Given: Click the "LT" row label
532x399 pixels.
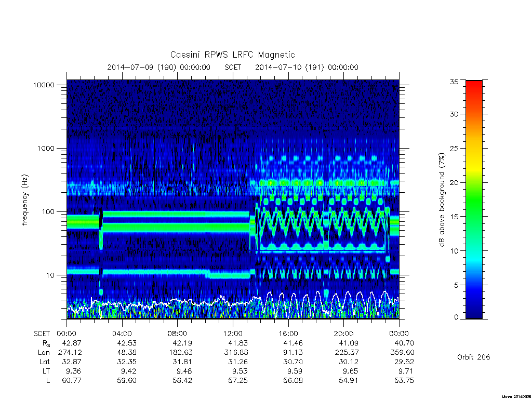Looking at the screenshot, I should point(46,371).
